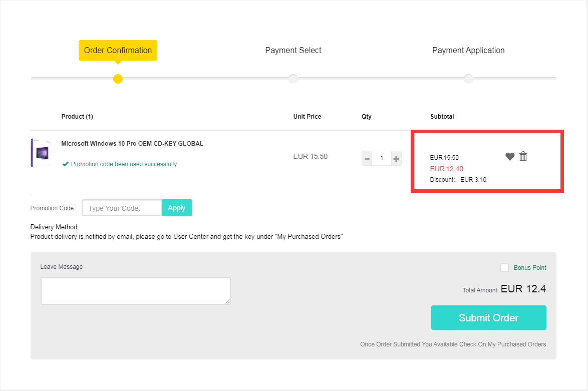Open Microsoft Windows 10 Pro OEM product title

[x=132, y=144]
